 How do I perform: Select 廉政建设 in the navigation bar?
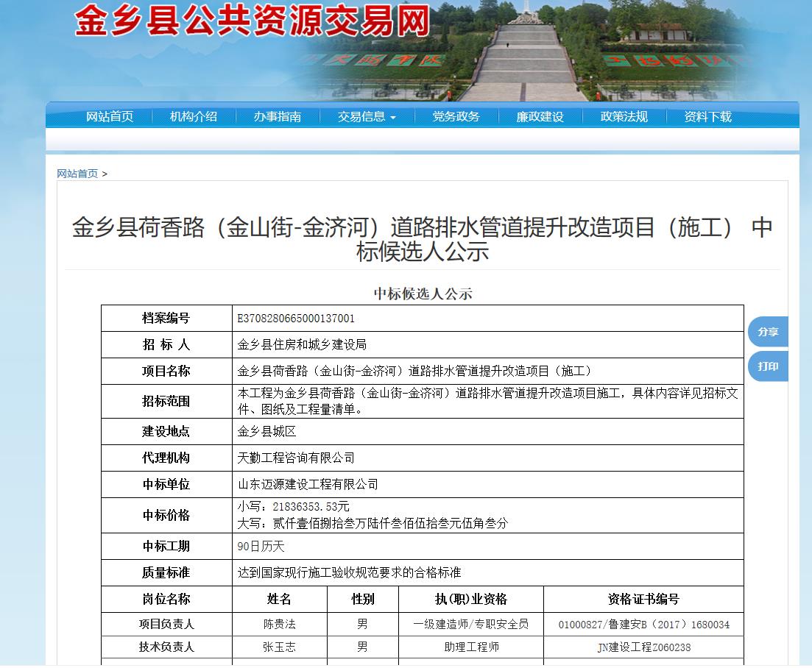540,117
